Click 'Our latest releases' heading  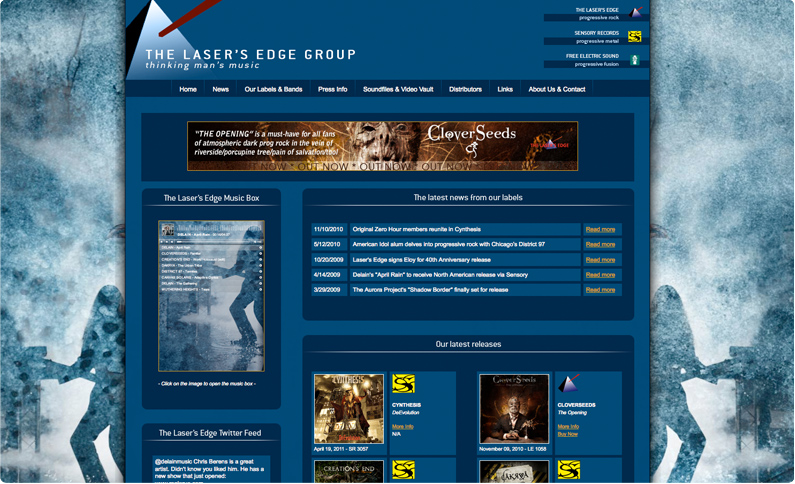(468, 344)
